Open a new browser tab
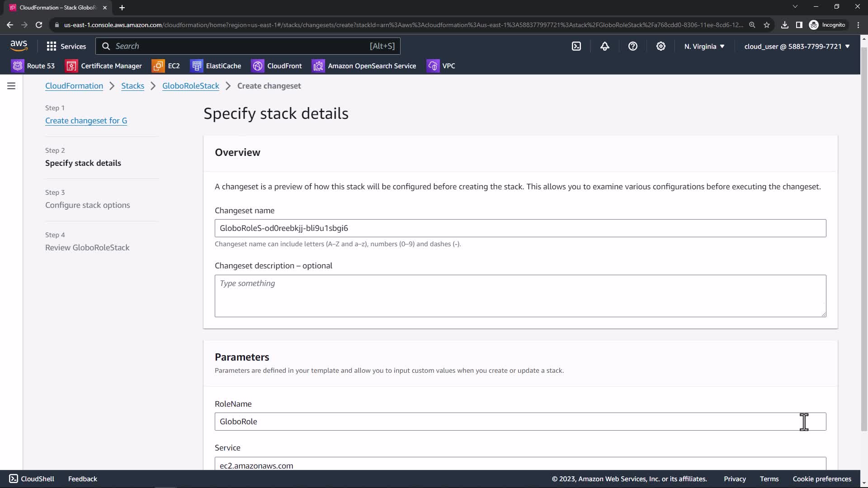 [x=122, y=8]
